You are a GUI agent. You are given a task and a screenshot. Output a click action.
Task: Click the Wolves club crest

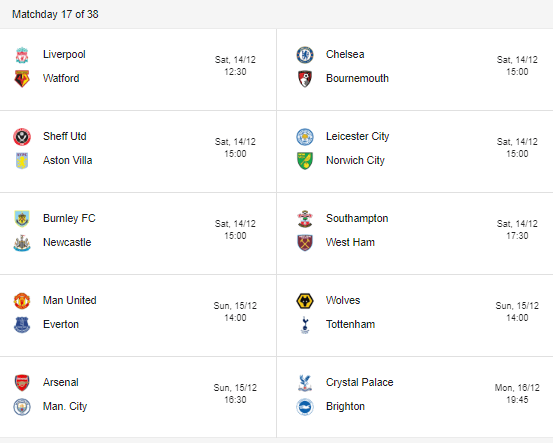tap(305, 301)
